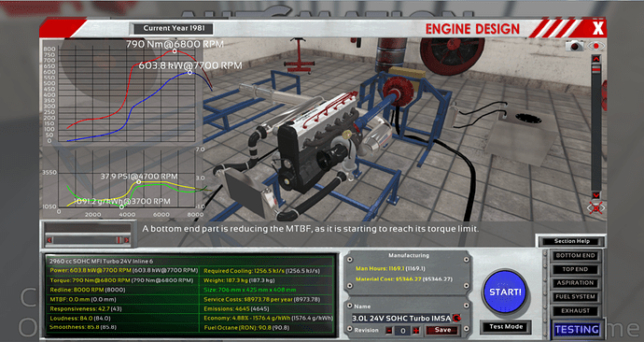Decrease revision with the red minus button
The height and width of the screenshot is (342, 644).
(x=388, y=330)
